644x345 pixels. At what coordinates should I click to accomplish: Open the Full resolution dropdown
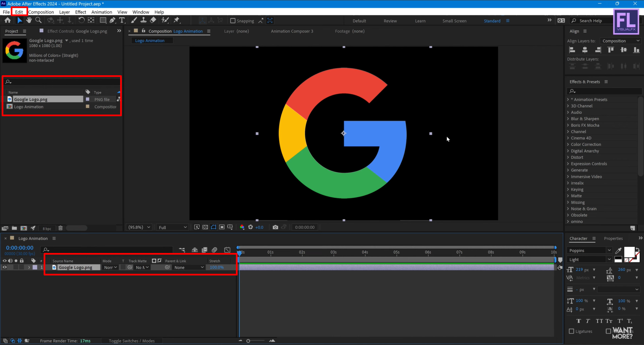click(x=172, y=227)
